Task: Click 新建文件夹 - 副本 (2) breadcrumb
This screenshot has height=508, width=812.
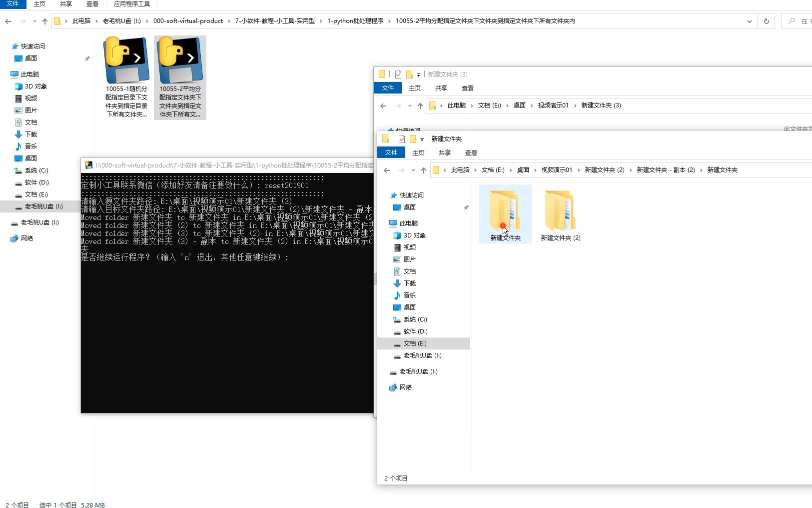Action: click(x=666, y=170)
